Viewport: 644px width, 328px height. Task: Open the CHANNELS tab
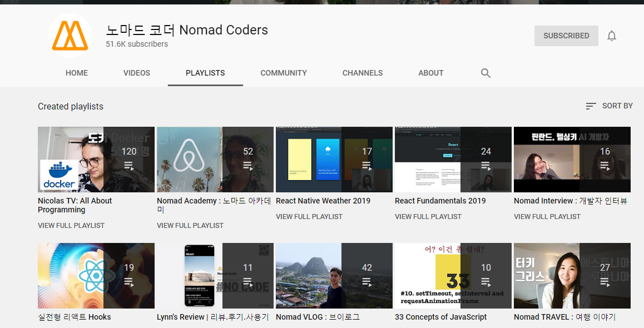pyautogui.click(x=363, y=73)
